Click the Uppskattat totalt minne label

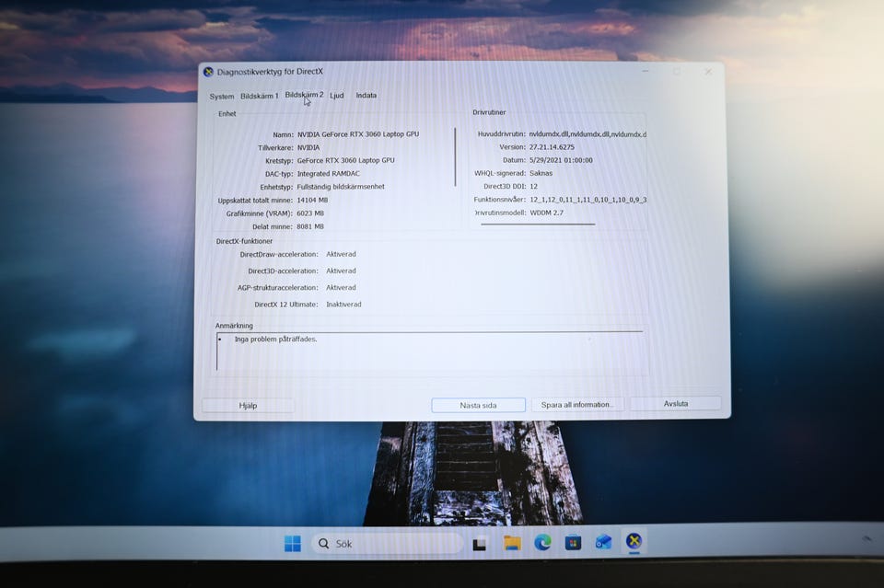(x=255, y=201)
